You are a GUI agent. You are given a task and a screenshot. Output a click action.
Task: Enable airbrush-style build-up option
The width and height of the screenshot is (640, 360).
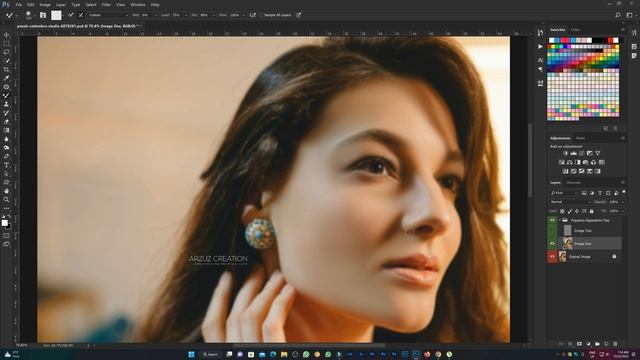click(x=253, y=15)
